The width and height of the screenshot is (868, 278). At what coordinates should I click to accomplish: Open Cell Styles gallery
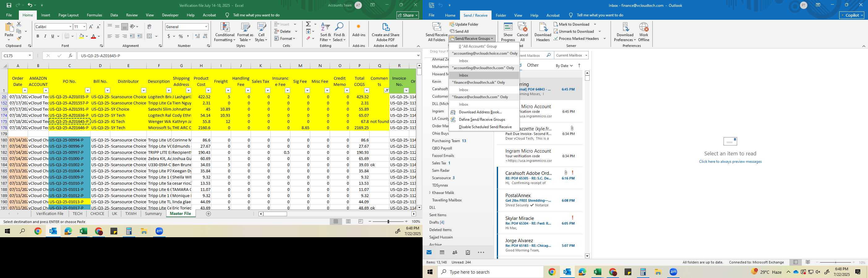[x=261, y=32]
